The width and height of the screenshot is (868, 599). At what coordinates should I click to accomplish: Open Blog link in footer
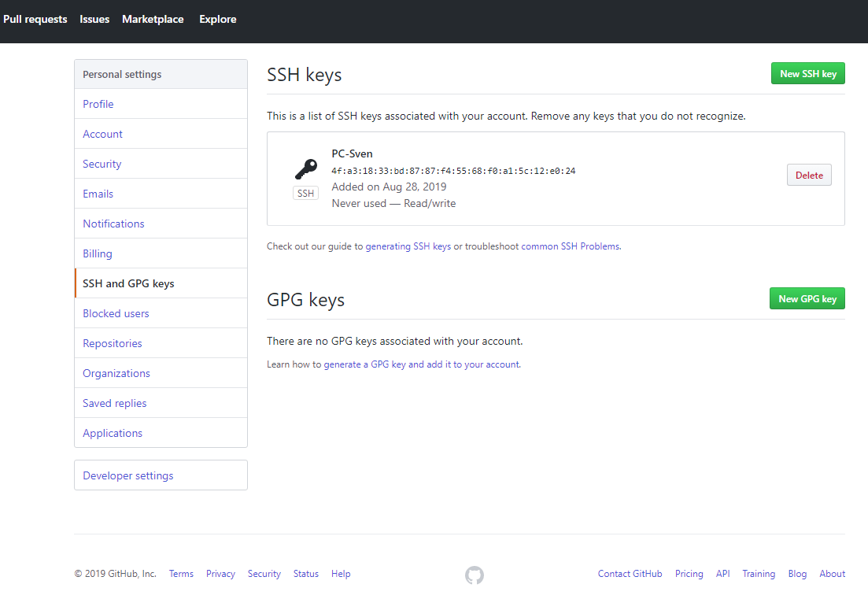point(797,574)
